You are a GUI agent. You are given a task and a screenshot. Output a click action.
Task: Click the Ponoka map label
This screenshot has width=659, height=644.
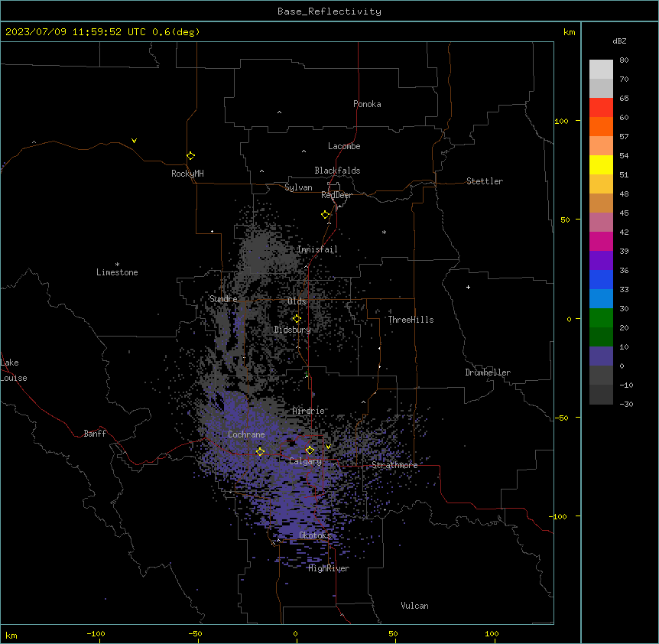[367, 104]
